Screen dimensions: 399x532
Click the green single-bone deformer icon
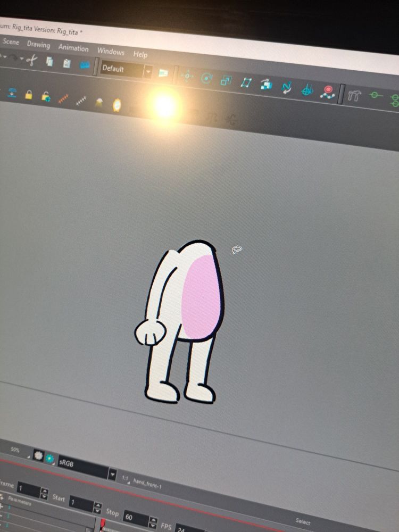375,95
